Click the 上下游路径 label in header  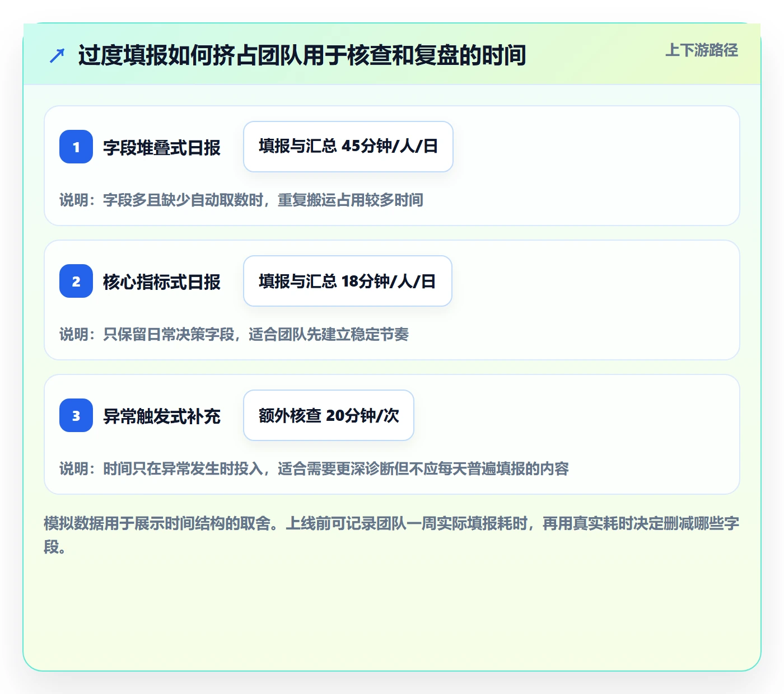tap(702, 50)
